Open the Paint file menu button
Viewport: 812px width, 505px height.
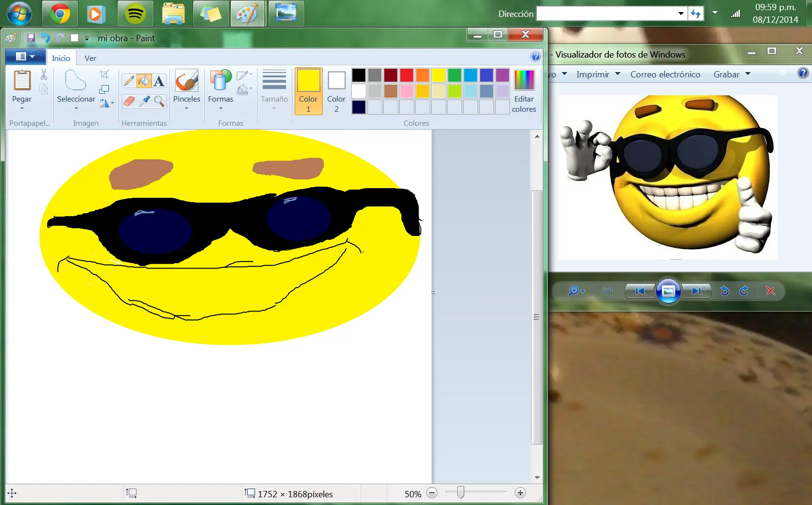26,57
